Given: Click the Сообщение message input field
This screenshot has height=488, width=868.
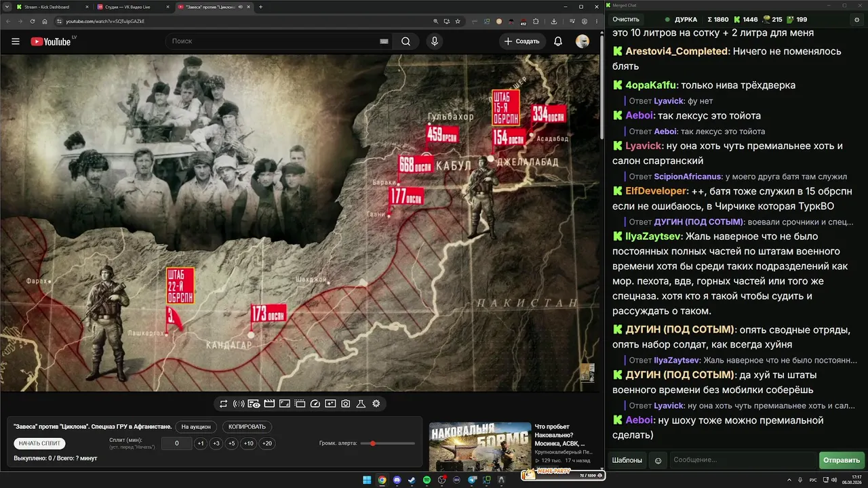Looking at the screenshot, I should coord(743,460).
